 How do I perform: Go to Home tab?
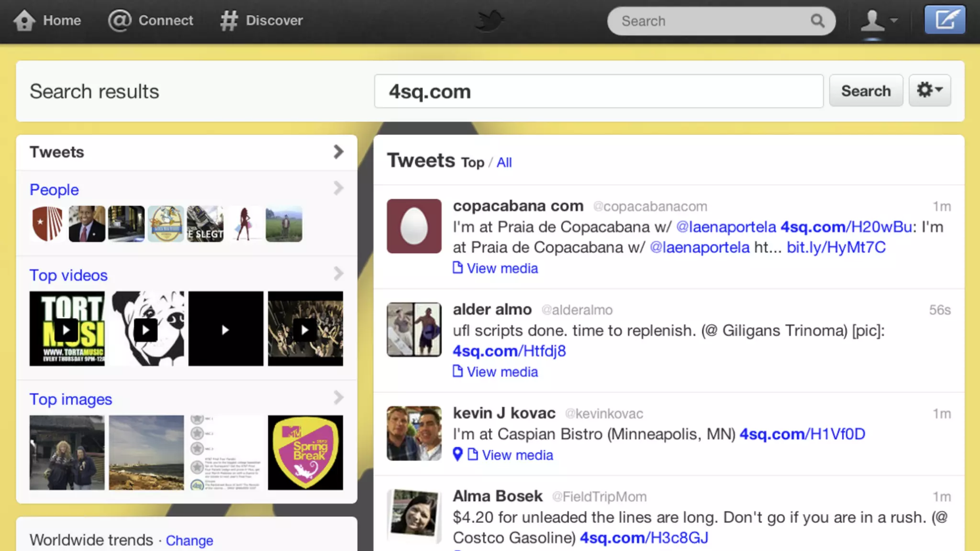click(x=47, y=21)
